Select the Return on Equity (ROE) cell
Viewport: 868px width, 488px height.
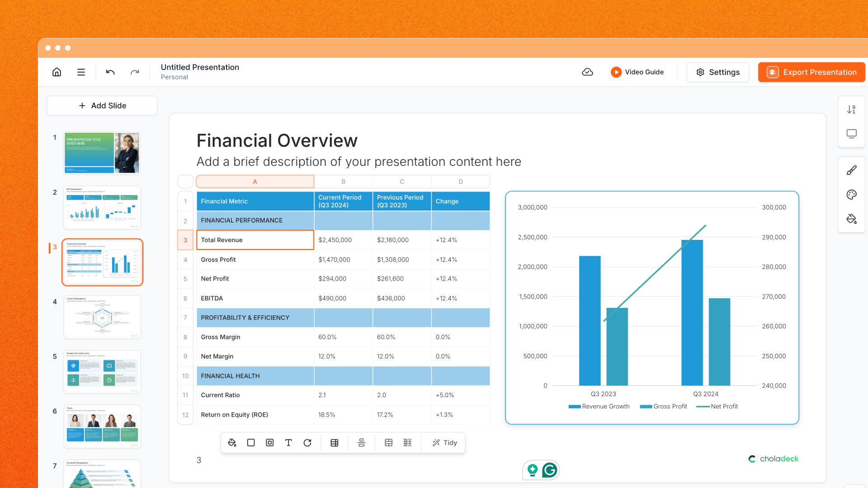pos(255,415)
